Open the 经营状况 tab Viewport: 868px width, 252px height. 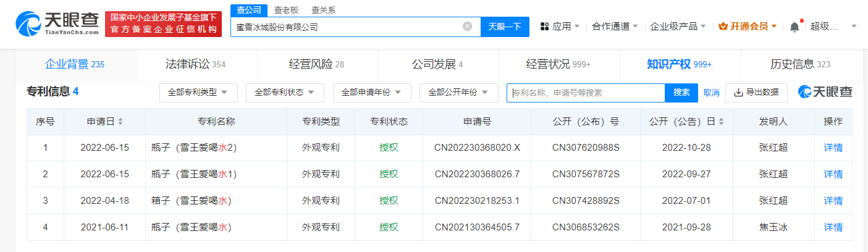pyautogui.click(x=558, y=64)
